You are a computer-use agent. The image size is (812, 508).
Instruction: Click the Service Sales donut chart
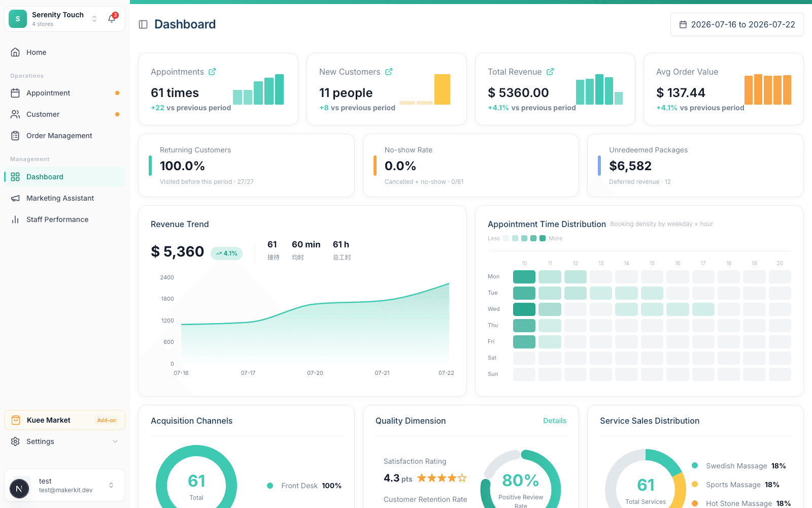coord(646,479)
